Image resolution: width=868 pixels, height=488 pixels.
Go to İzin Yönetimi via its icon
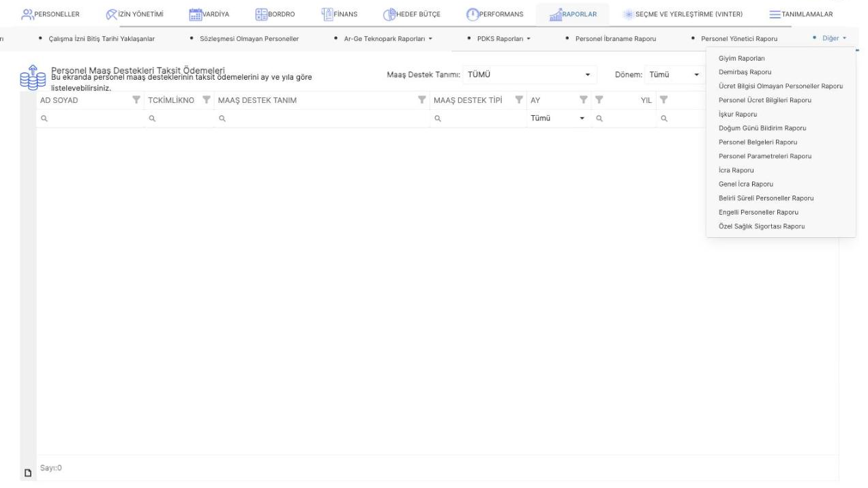tap(113, 14)
